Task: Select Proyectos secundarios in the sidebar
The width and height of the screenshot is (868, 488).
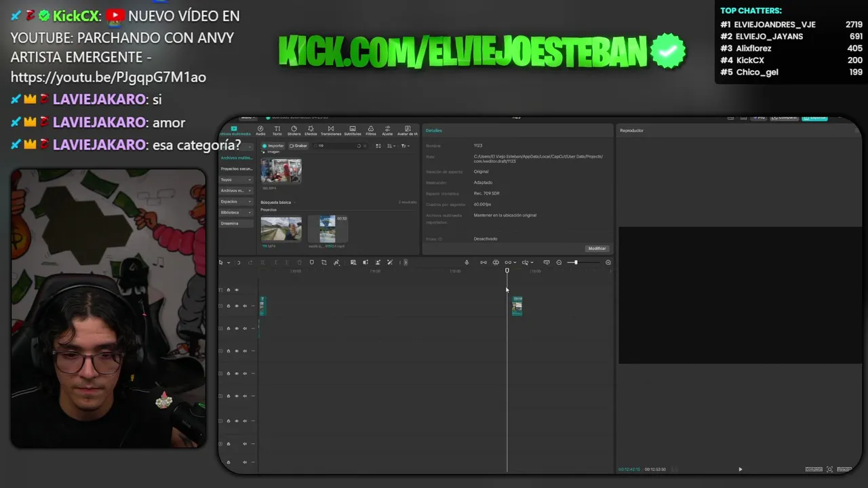Action: (237, 169)
